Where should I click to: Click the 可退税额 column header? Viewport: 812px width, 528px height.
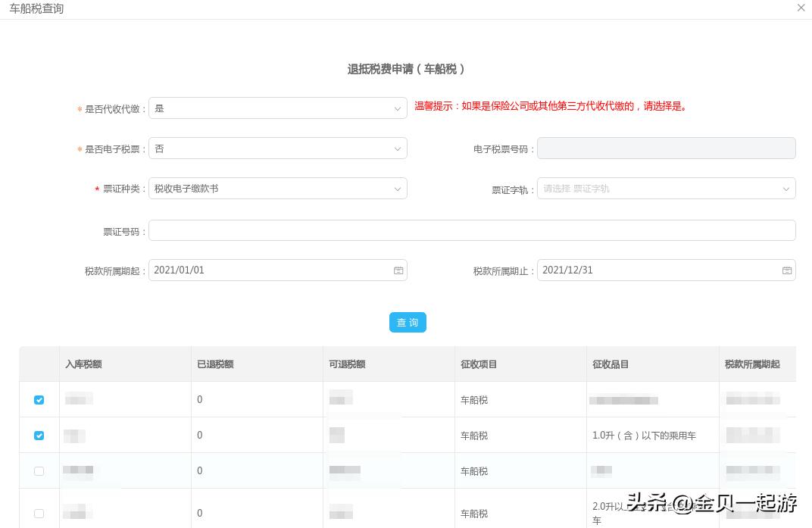pyautogui.click(x=347, y=364)
